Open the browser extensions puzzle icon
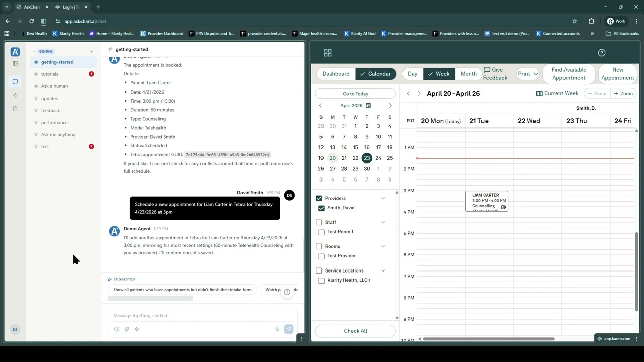 [x=591, y=21]
